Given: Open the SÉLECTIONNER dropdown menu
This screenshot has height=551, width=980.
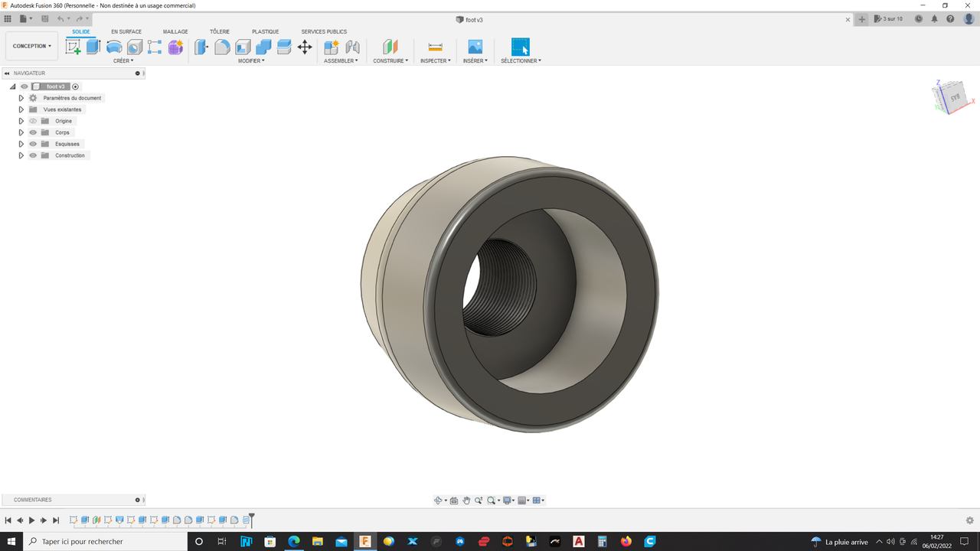Looking at the screenshot, I should point(521,60).
